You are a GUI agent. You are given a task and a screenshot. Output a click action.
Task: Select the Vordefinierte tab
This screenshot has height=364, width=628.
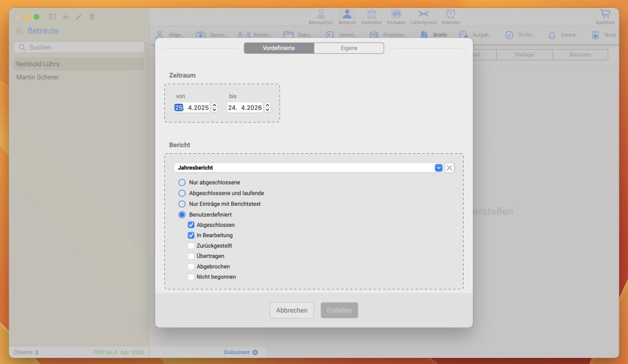pyautogui.click(x=279, y=48)
